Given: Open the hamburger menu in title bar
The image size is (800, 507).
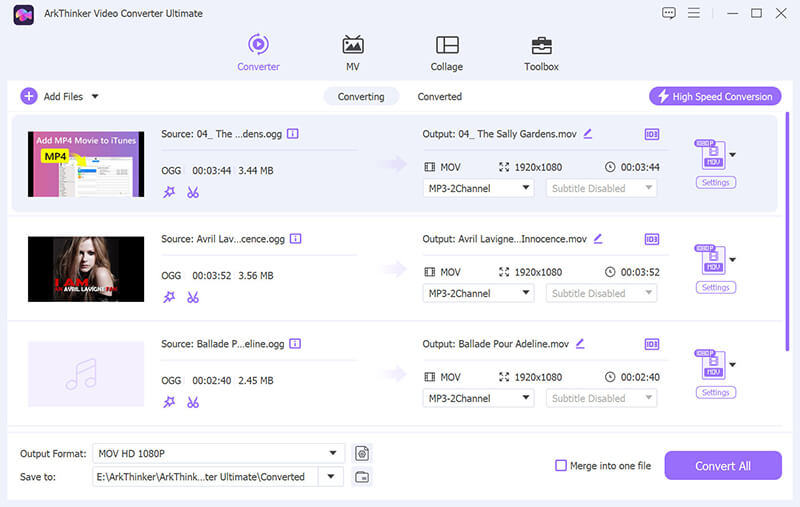Looking at the screenshot, I should 693,13.
